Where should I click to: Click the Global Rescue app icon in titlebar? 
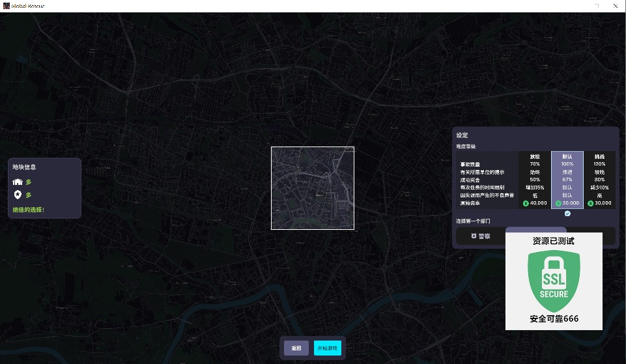pyautogui.click(x=7, y=6)
